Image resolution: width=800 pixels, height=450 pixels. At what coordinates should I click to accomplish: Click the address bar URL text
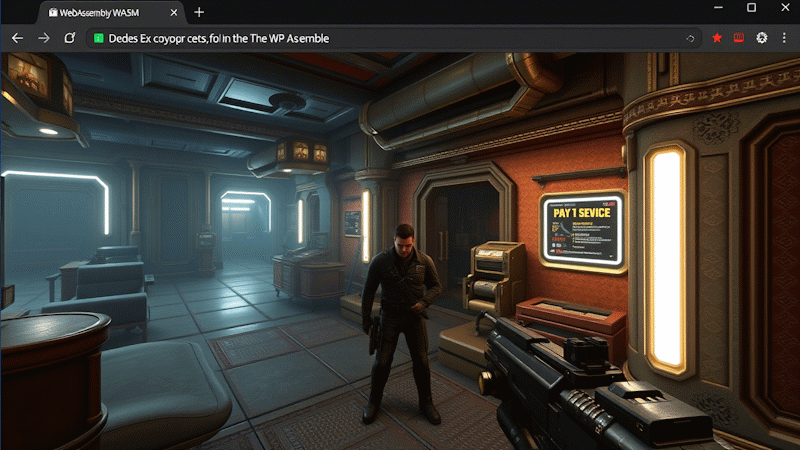219,38
